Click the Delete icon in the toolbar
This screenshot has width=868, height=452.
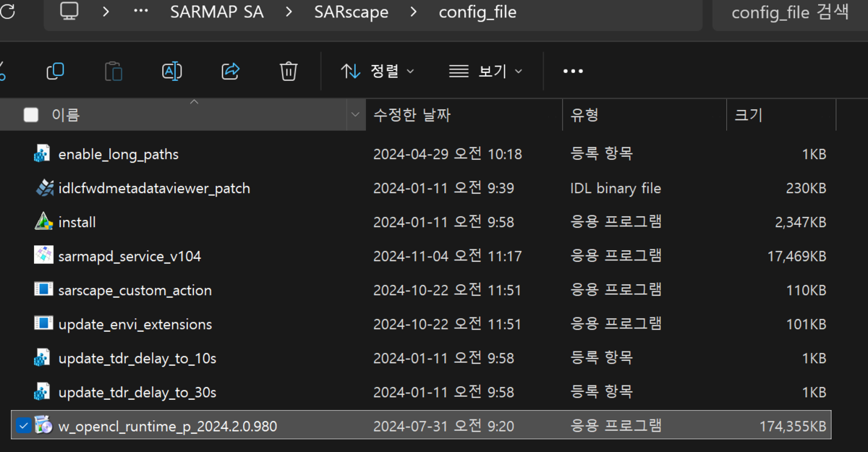(288, 71)
